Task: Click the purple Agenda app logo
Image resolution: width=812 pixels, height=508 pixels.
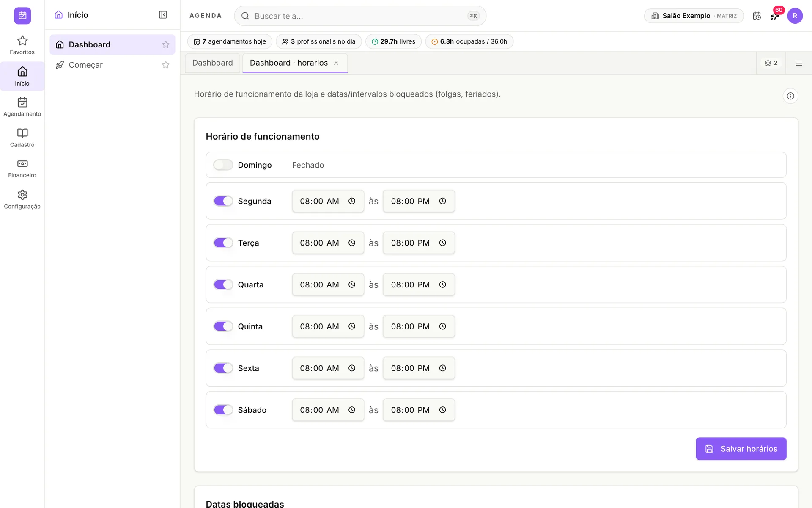Action: (22, 16)
